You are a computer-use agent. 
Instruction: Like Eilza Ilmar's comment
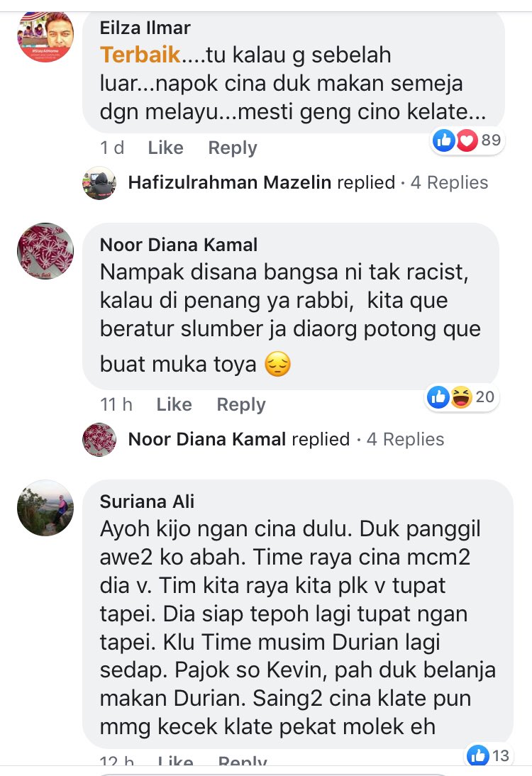pyautogui.click(x=166, y=148)
